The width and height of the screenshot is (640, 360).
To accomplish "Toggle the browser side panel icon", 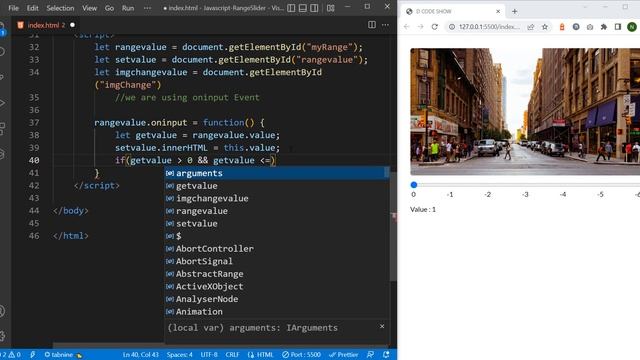I will click(x=618, y=27).
